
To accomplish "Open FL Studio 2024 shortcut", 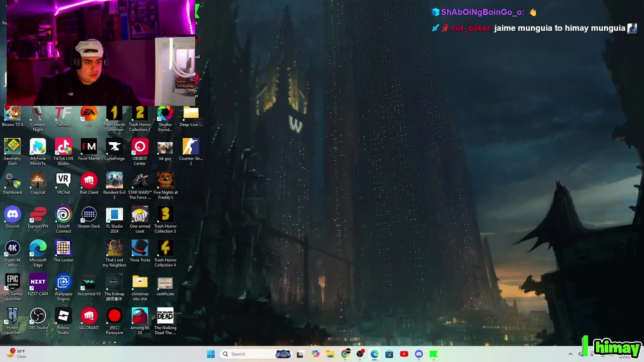I will [x=114, y=220].
